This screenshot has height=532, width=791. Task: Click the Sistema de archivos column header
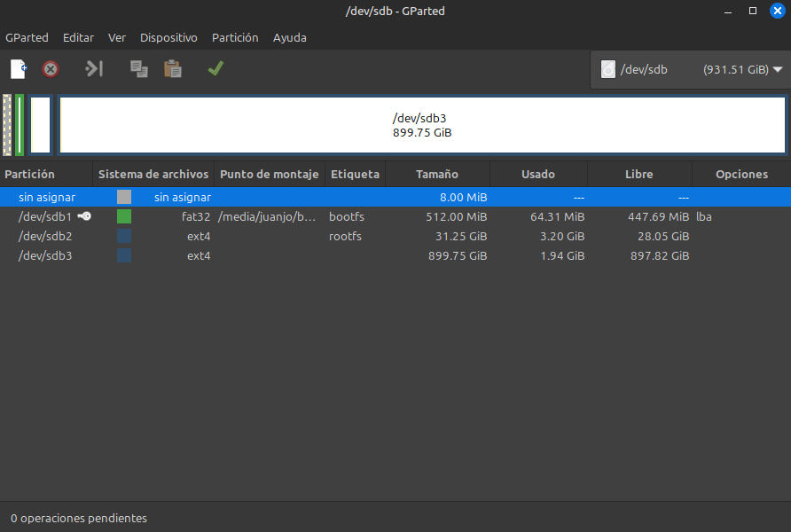(153, 174)
